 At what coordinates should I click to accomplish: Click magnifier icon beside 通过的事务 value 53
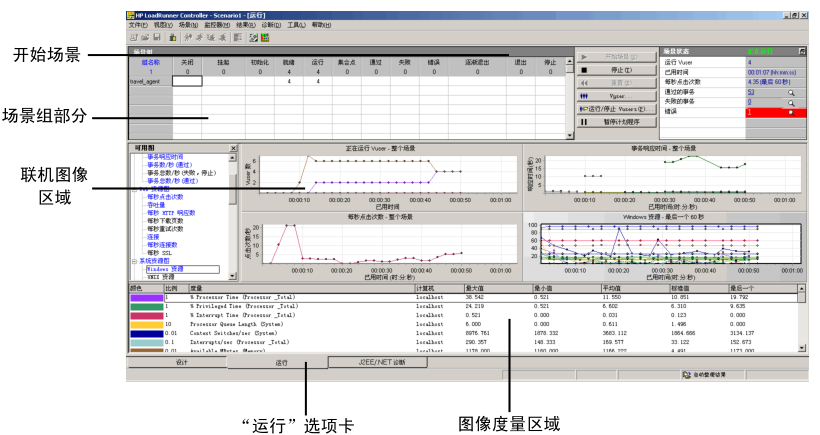(791, 93)
